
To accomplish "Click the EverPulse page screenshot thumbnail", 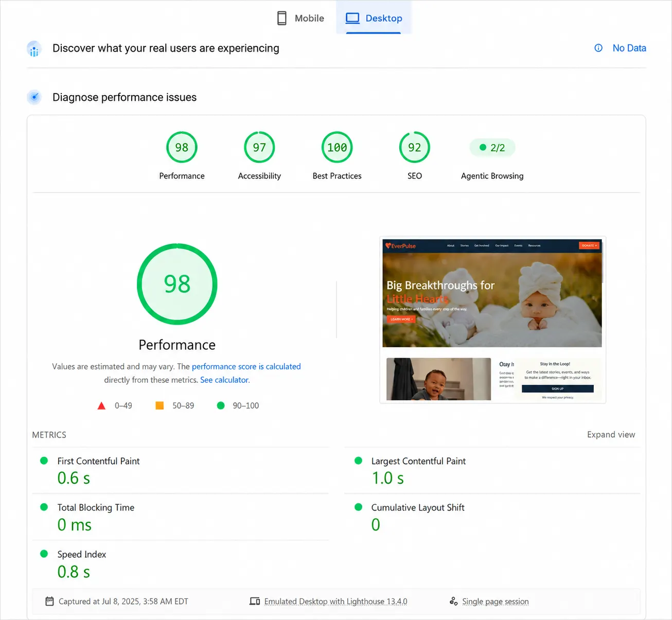I will tap(492, 320).
